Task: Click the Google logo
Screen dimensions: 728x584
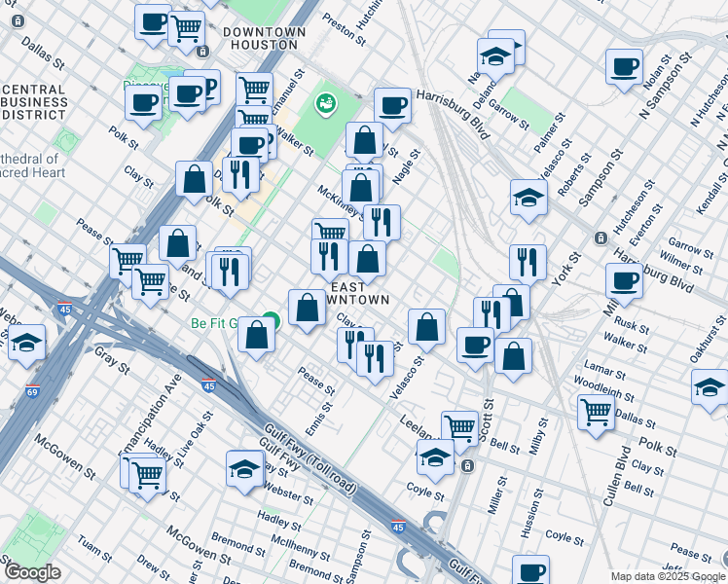Action: (32, 572)
